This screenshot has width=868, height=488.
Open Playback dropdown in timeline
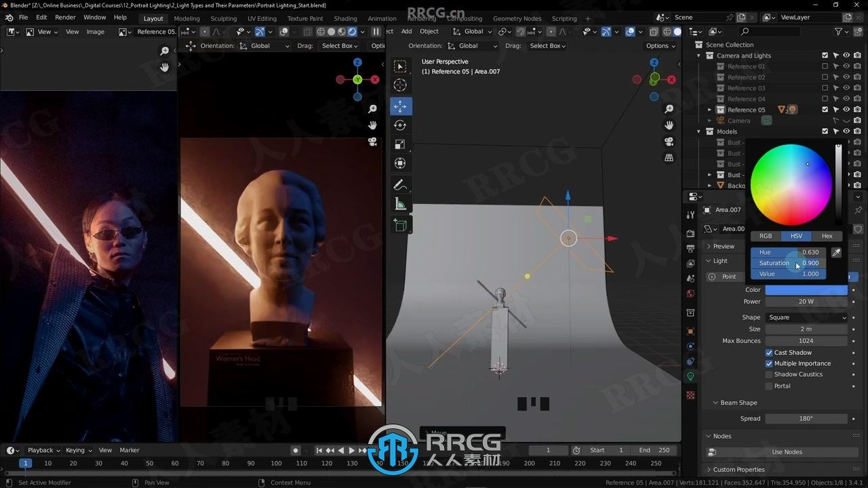click(x=43, y=450)
